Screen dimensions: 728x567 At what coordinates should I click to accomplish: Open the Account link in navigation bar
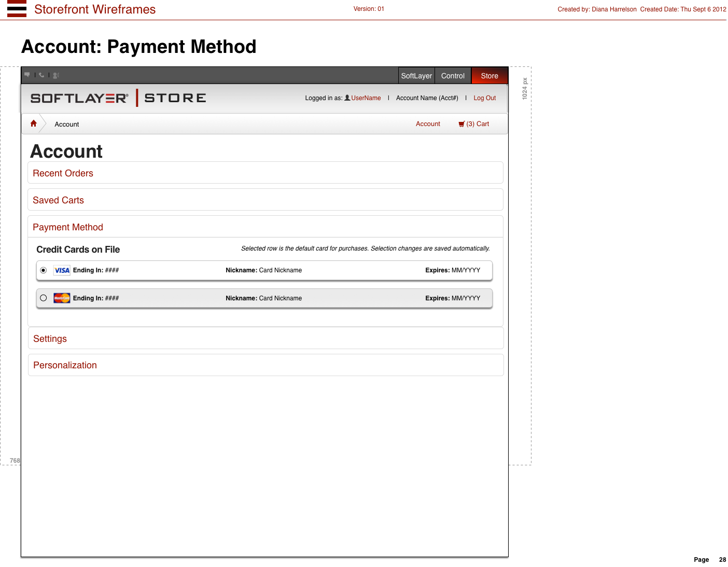pyautogui.click(x=428, y=124)
